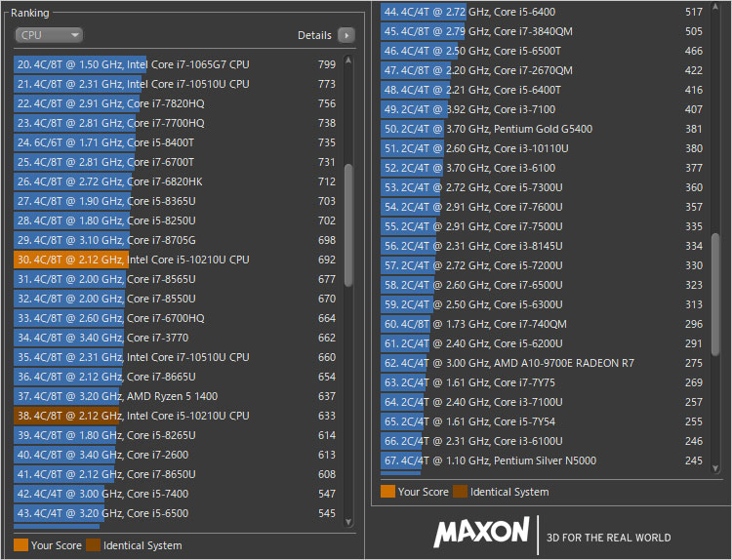Click the right ranking list scrollbar thumb
732x560 pixels.
(715, 295)
